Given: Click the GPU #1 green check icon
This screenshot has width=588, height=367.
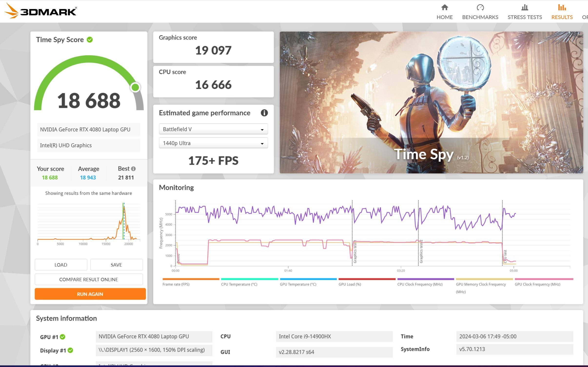Looking at the screenshot, I should pos(63,337).
